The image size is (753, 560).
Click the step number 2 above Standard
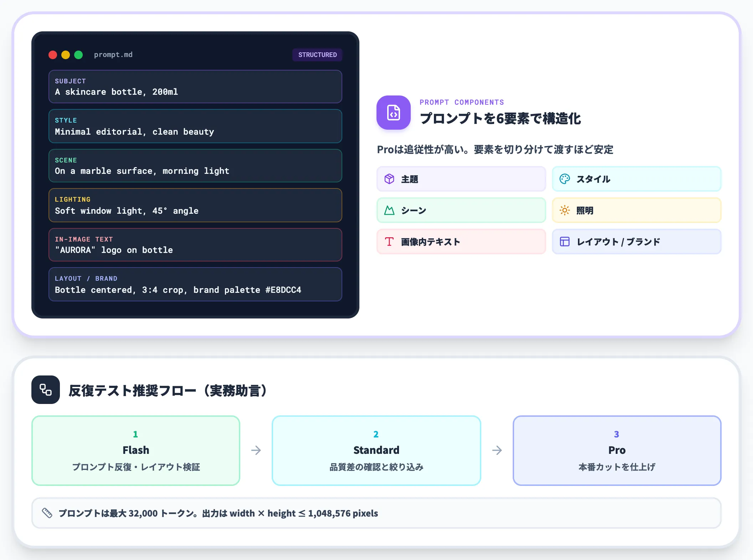[376, 434]
